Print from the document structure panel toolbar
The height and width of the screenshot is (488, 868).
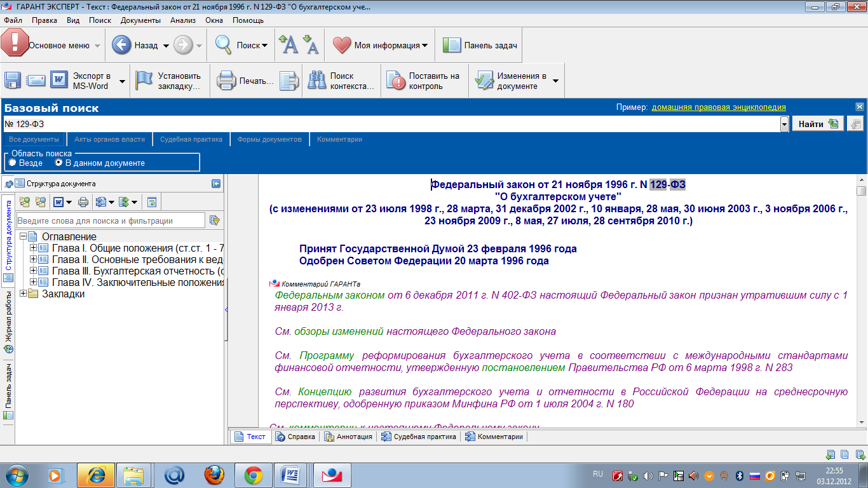pyautogui.click(x=83, y=202)
